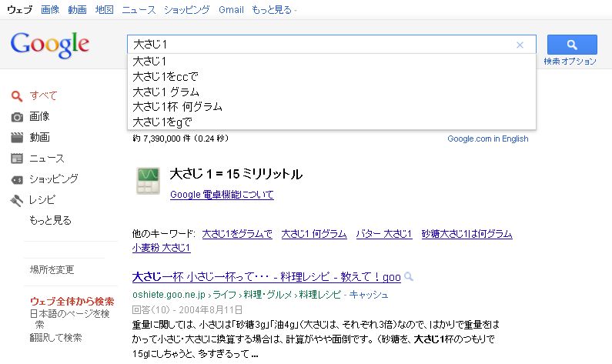Click related keyword 小麦粉 大さじ1
The height and width of the screenshot is (364, 612).
click(x=161, y=248)
